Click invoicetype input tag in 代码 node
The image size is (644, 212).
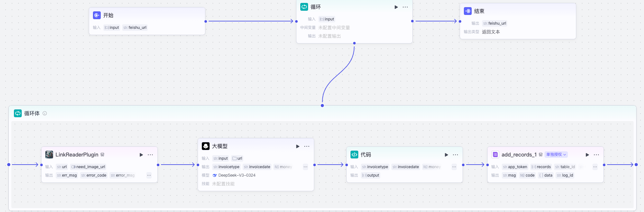(375, 167)
